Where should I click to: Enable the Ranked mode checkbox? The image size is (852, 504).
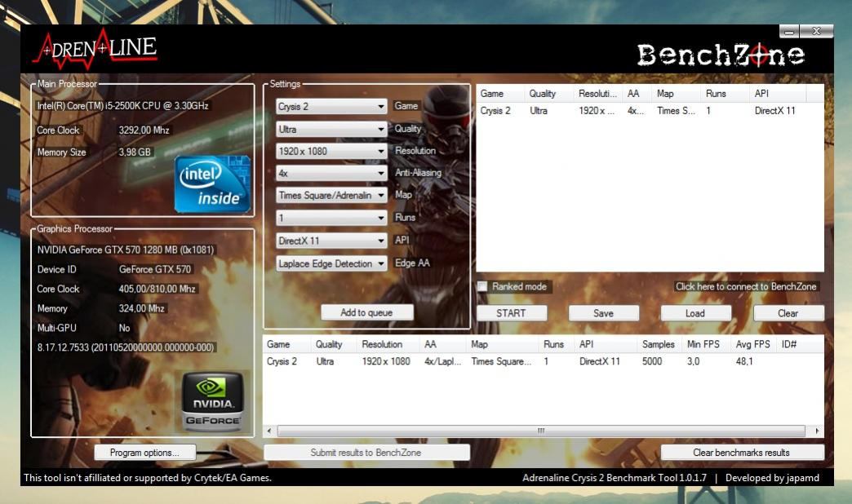coord(482,286)
